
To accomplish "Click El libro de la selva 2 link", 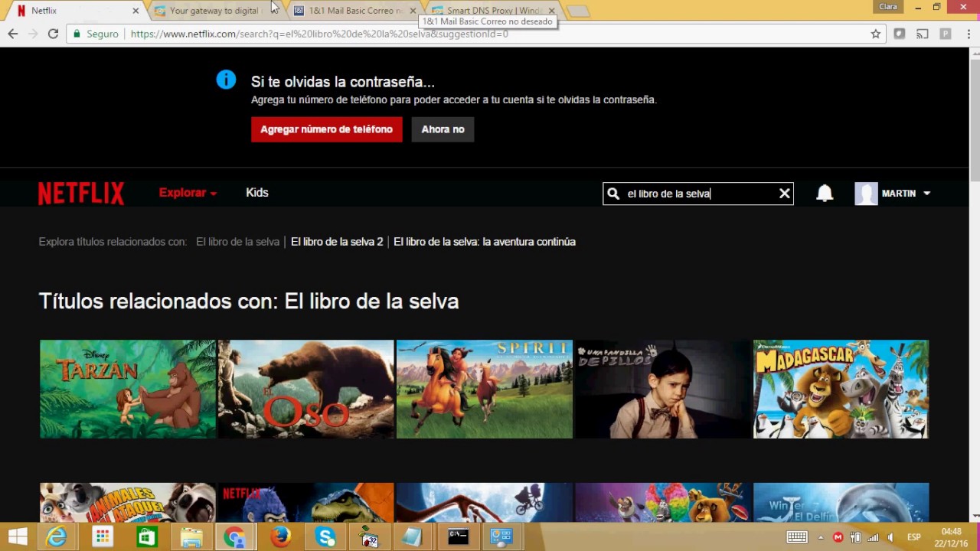I will coord(337,242).
